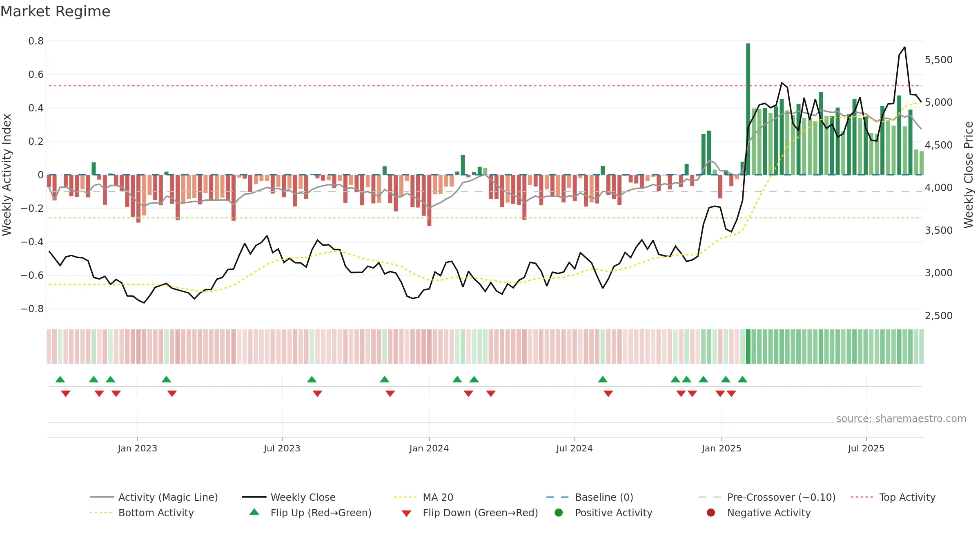Click 5,000 price axis tick label

(x=939, y=102)
